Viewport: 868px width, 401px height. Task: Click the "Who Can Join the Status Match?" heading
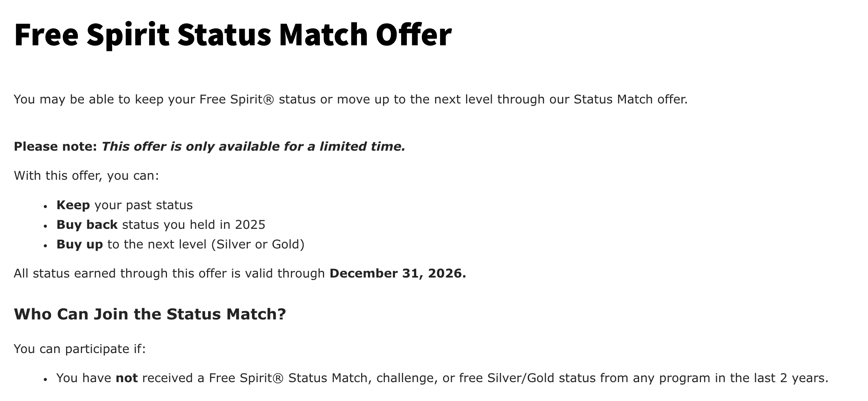click(150, 314)
